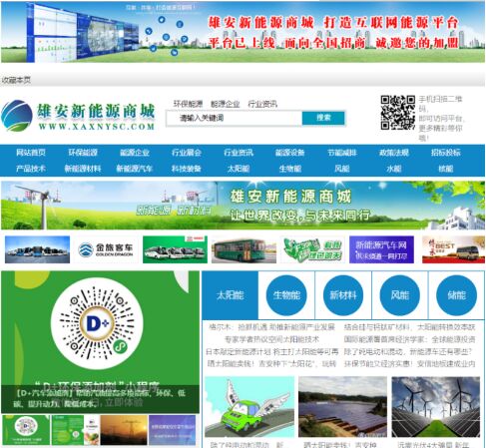
Task: Open the green cartoon car news thumbnail
Action: tap(249, 407)
